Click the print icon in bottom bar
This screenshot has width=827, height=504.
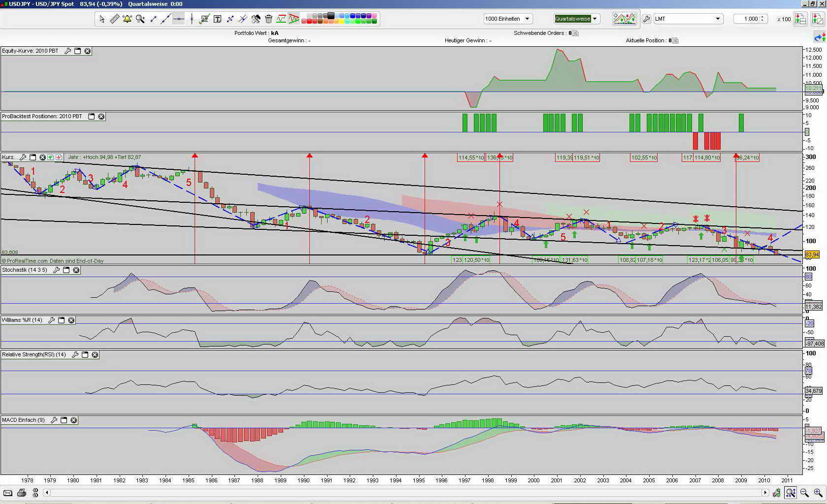tap(22, 493)
